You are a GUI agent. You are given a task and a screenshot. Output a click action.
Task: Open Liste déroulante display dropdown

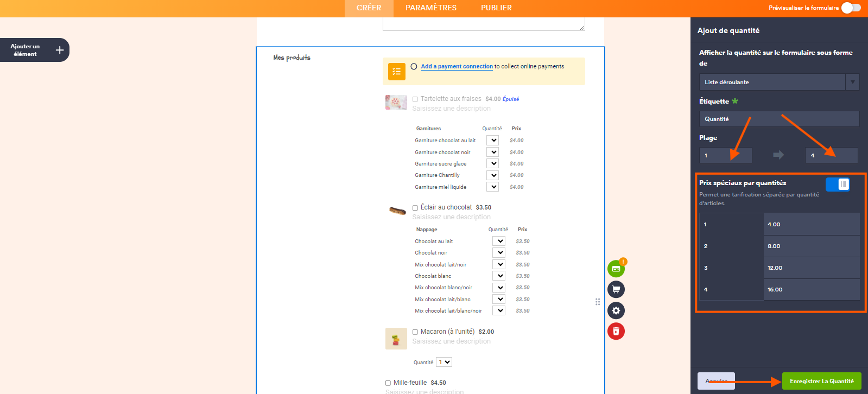point(779,82)
